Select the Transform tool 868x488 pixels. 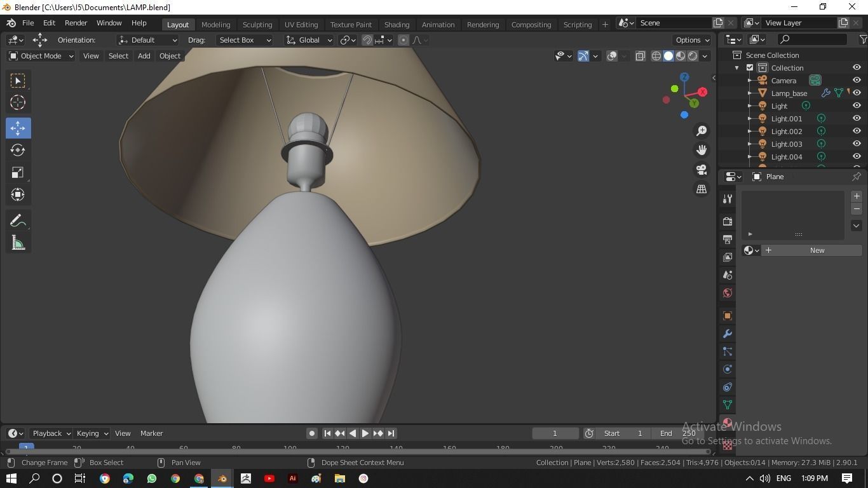18,194
